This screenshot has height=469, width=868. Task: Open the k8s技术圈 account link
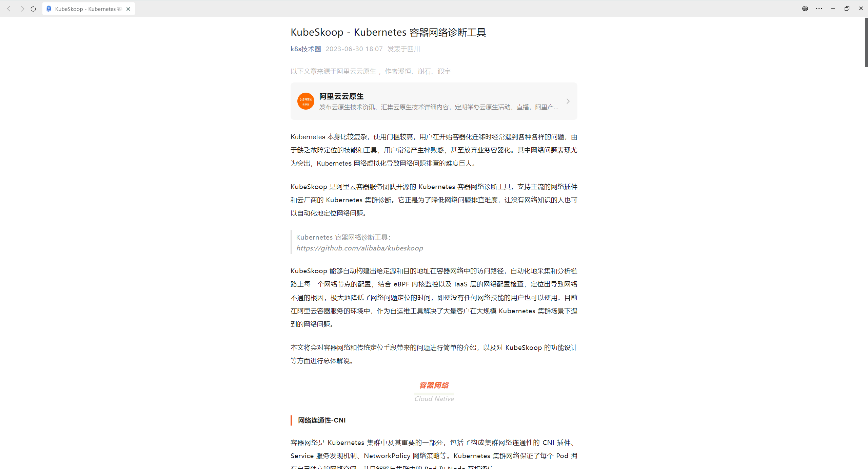(305, 49)
